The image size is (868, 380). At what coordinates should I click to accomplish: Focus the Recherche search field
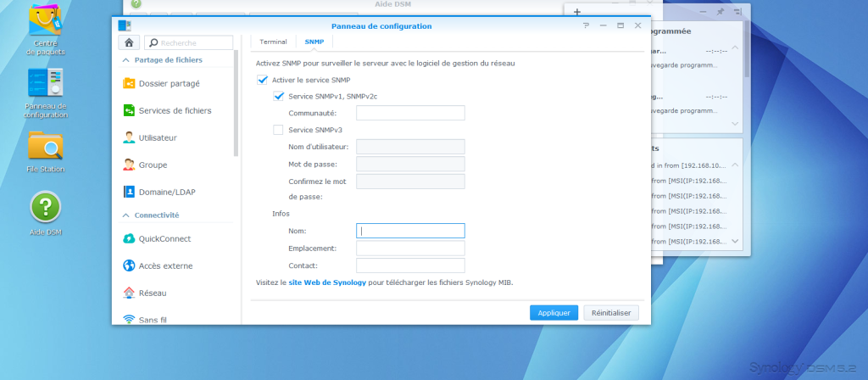[189, 42]
